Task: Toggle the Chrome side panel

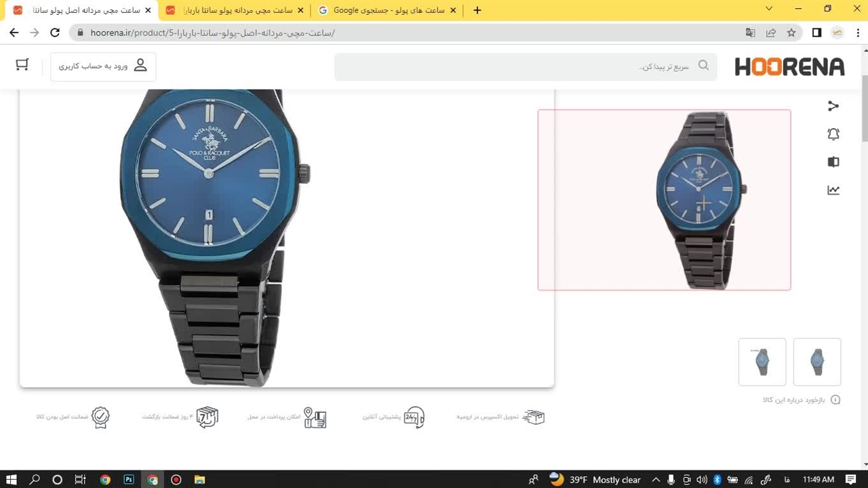Action: point(816,33)
